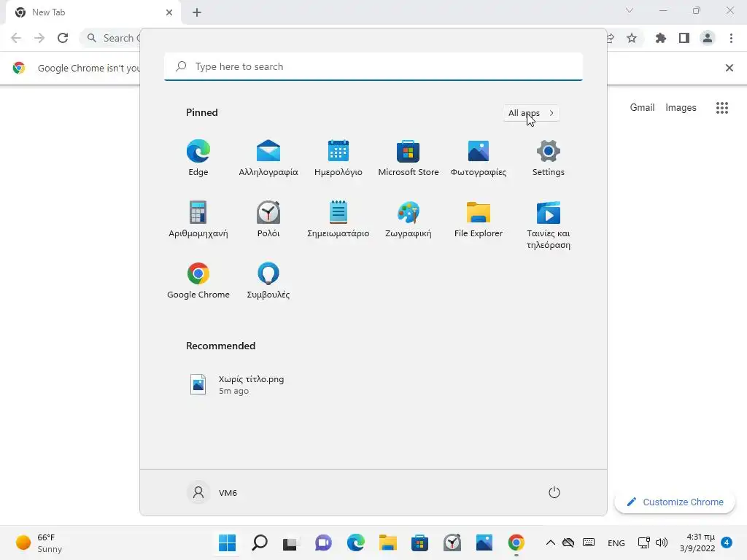Bookmark this tab with the star
The height and width of the screenshot is (560, 747).
pyautogui.click(x=632, y=38)
